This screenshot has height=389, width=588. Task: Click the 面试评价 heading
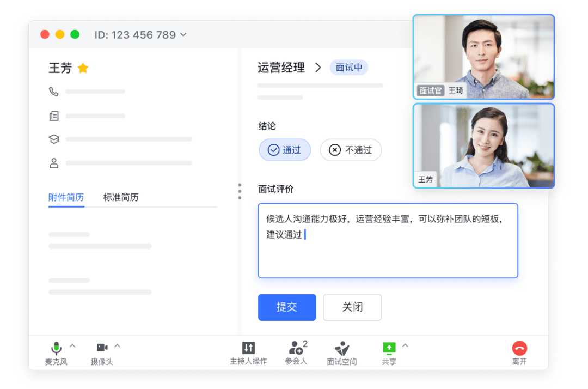point(276,189)
